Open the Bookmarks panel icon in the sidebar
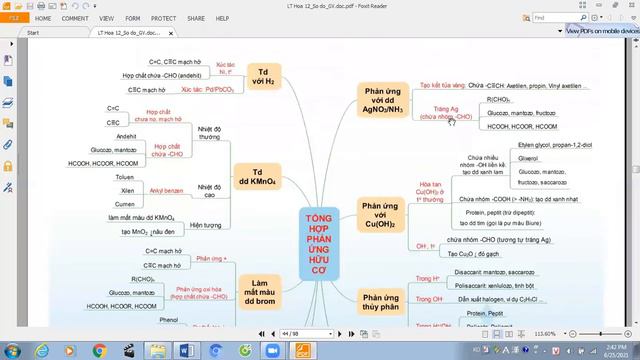Viewport: 640px width, 360px height. click(x=8, y=60)
